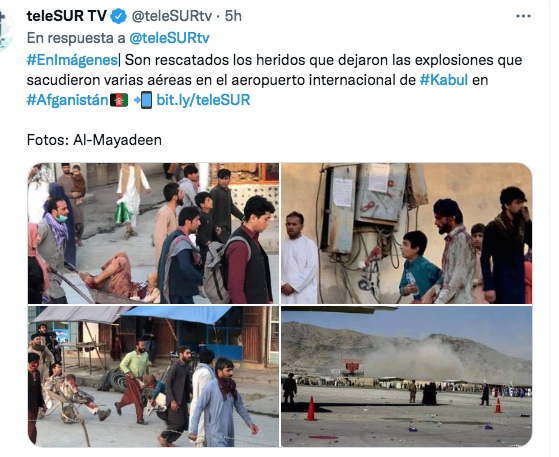Open photo with electrical box on wall
Image resolution: width=559 pixels, height=457 pixels.
pyautogui.click(x=406, y=233)
